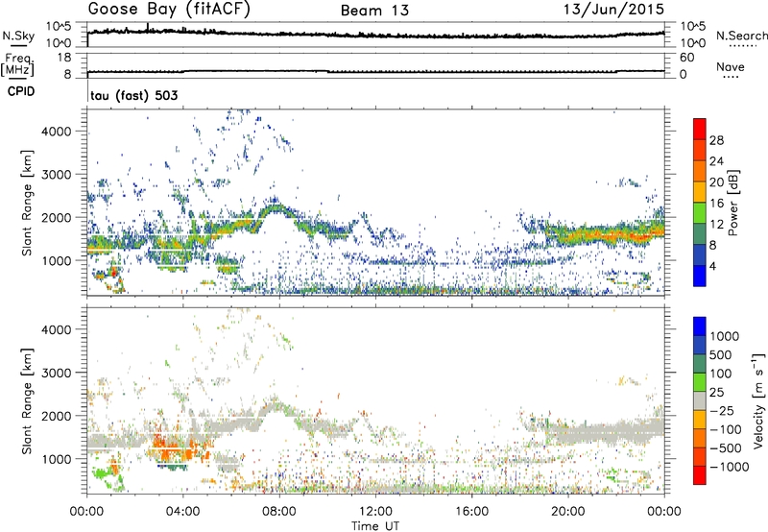Click the '4' power scale value
The width and height of the screenshot is (768, 532).
713,266
